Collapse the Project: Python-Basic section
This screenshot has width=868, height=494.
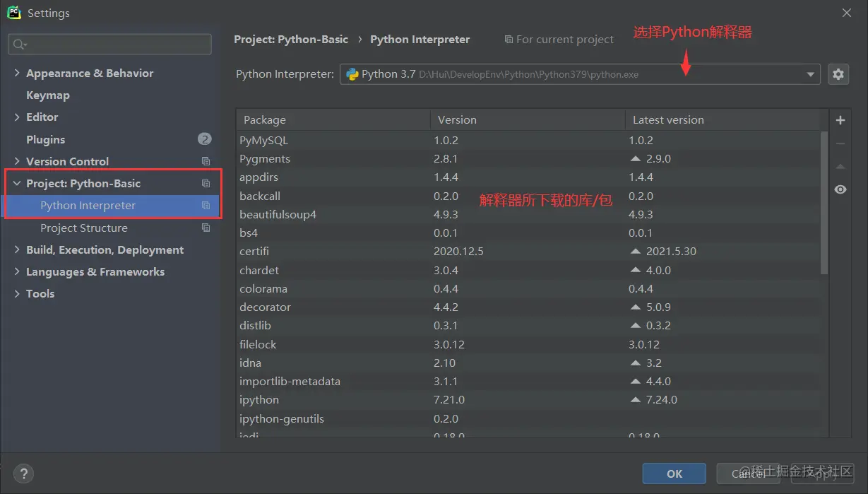coord(17,183)
